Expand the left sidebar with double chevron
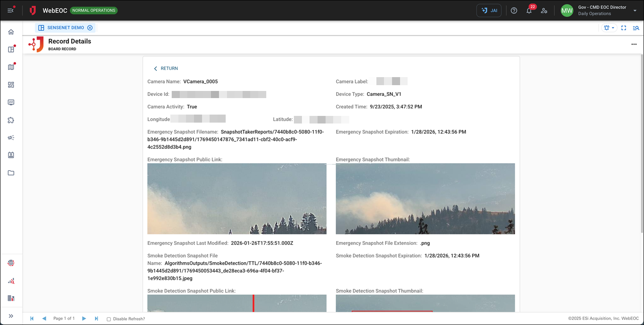This screenshot has height=325, width=644. coord(11,316)
